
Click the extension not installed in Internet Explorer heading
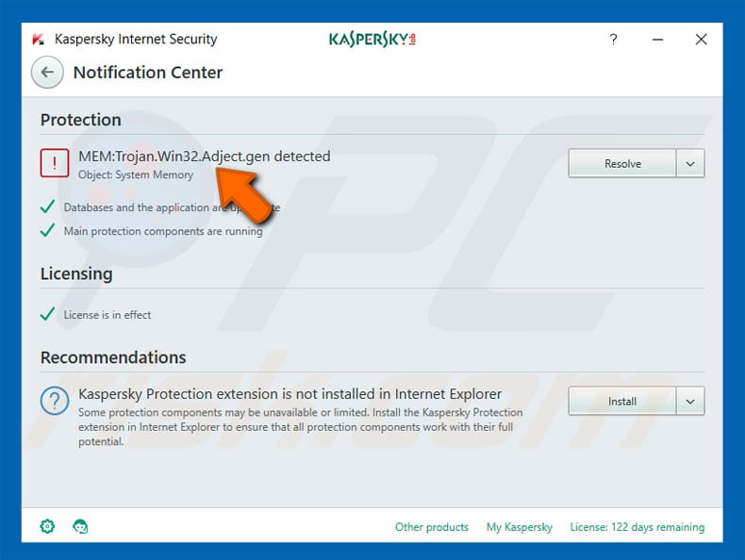pos(290,394)
